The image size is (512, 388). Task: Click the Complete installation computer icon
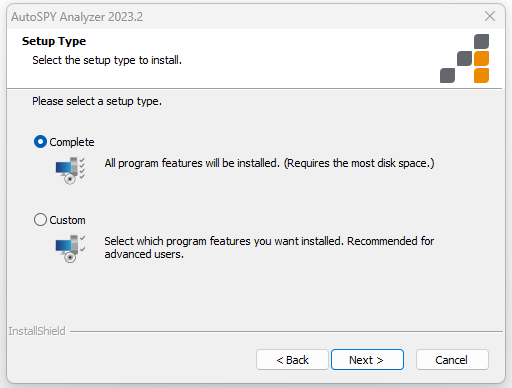click(x=70, y=171)
